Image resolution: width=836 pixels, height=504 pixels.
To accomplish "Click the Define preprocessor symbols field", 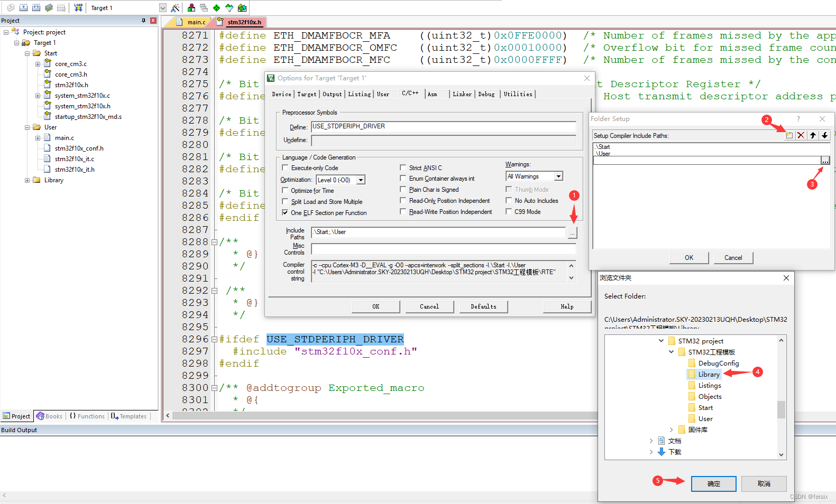I will (x=444, y=127).
